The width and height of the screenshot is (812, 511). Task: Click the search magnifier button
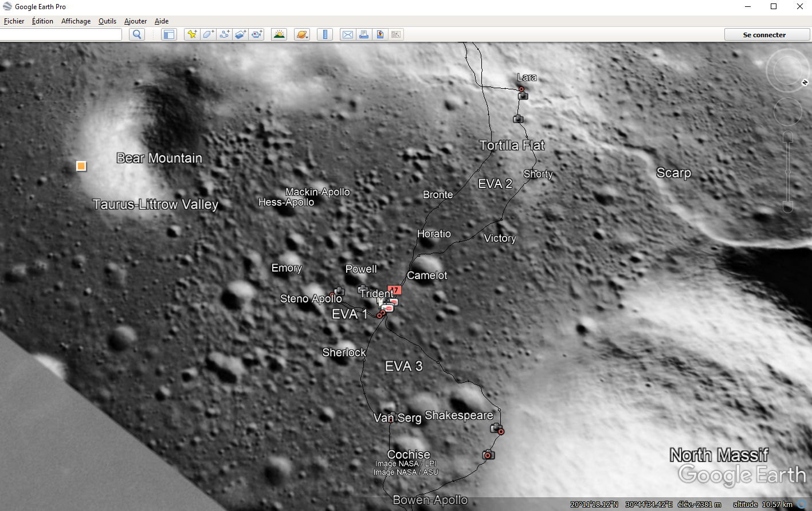(x=137, y=34)
